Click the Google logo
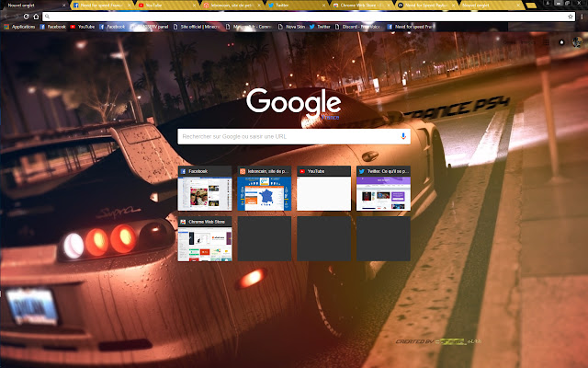This screenshot has height=368, width=588. (294, 102)
